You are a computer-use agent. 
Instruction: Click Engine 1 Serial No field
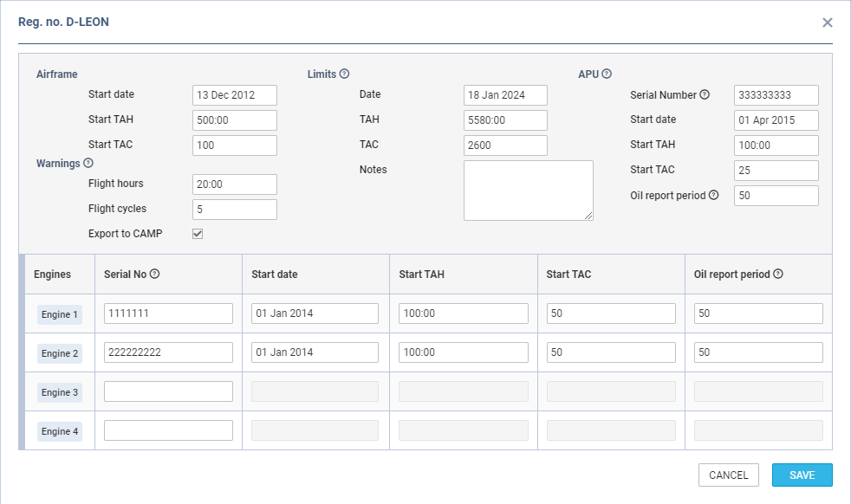tap(168, 313)
